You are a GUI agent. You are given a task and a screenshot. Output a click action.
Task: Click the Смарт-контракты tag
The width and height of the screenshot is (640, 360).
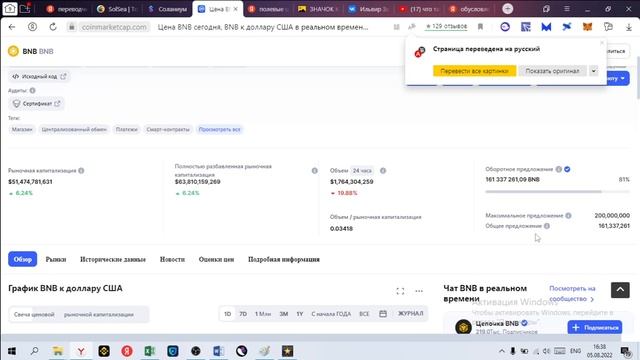(168, 129)
